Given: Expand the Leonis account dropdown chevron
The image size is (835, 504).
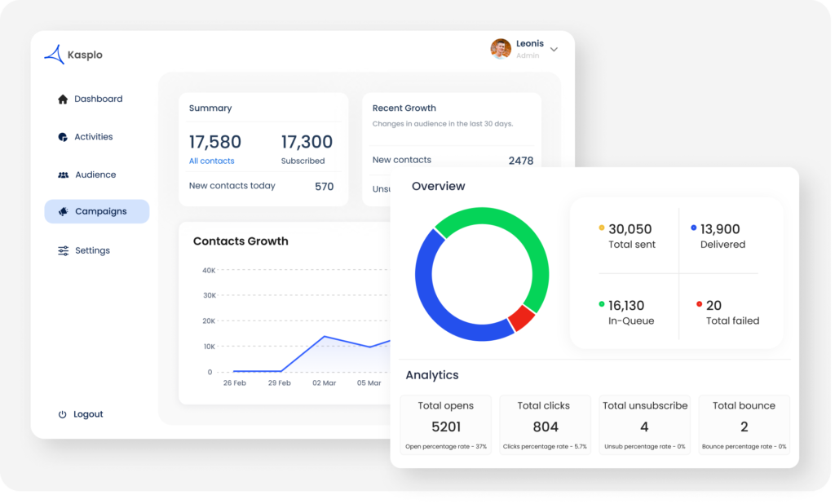Looking at the screenshot, I should (554, 50).
